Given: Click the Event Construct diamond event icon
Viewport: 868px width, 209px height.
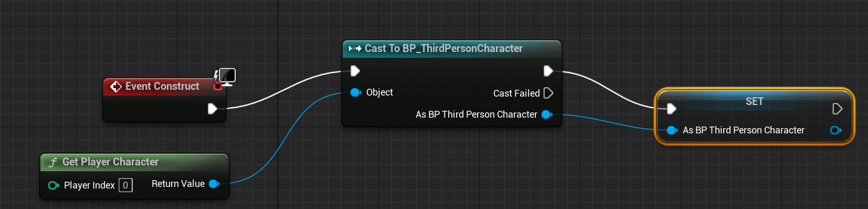Looking at the screenshot, I should (116, 86).
